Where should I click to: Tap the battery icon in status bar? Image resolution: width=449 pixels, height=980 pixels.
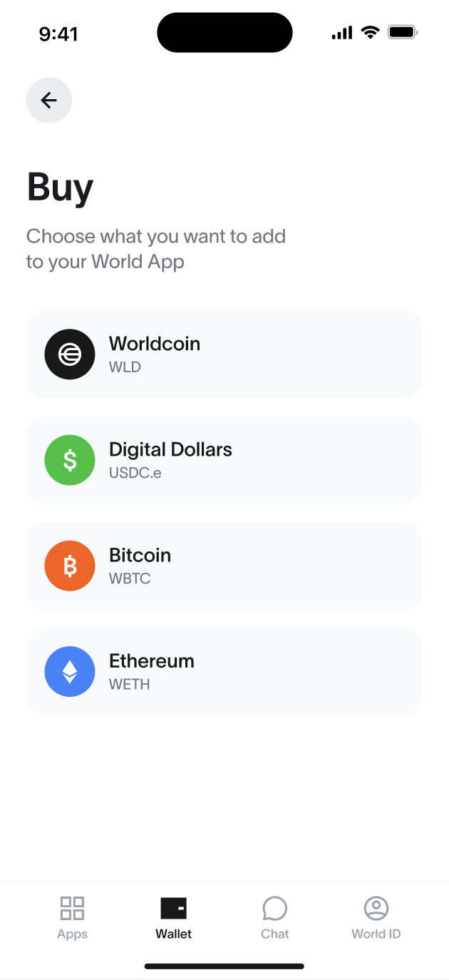(x=403, y=32)
